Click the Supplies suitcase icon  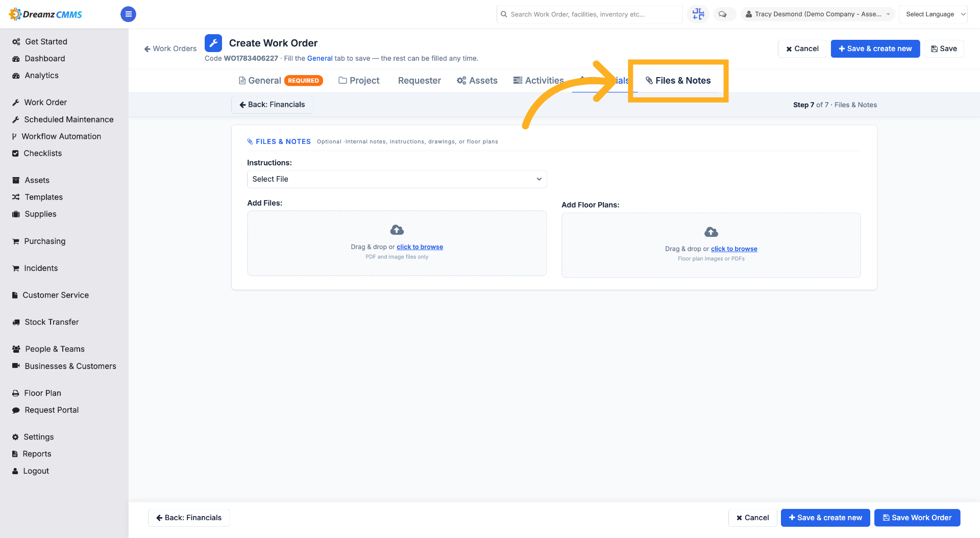16,214
